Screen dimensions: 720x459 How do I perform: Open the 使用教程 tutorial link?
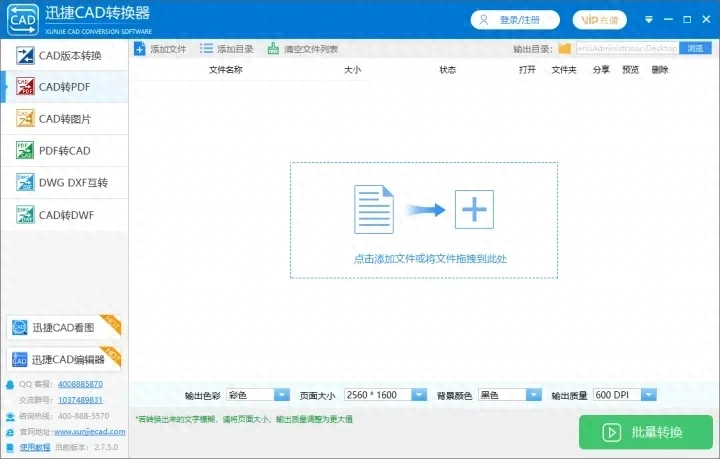point(35,447)
